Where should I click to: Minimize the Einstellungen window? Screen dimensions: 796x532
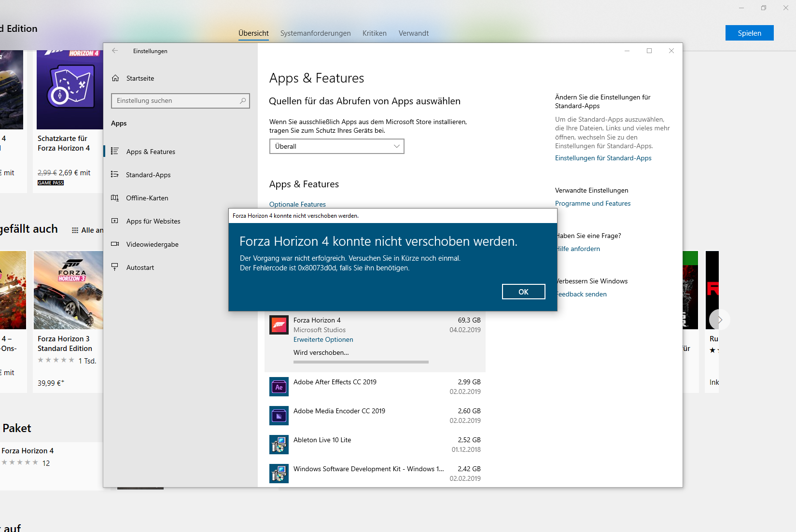627,51
